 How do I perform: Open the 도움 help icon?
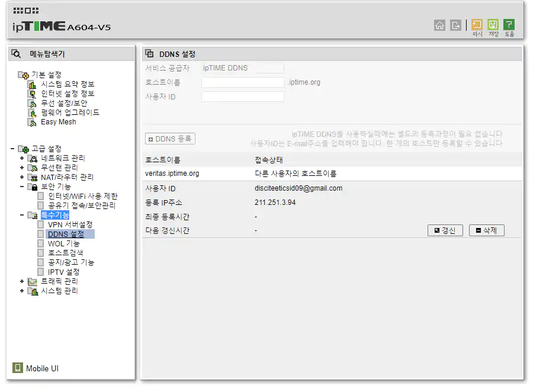pos(509,24)
